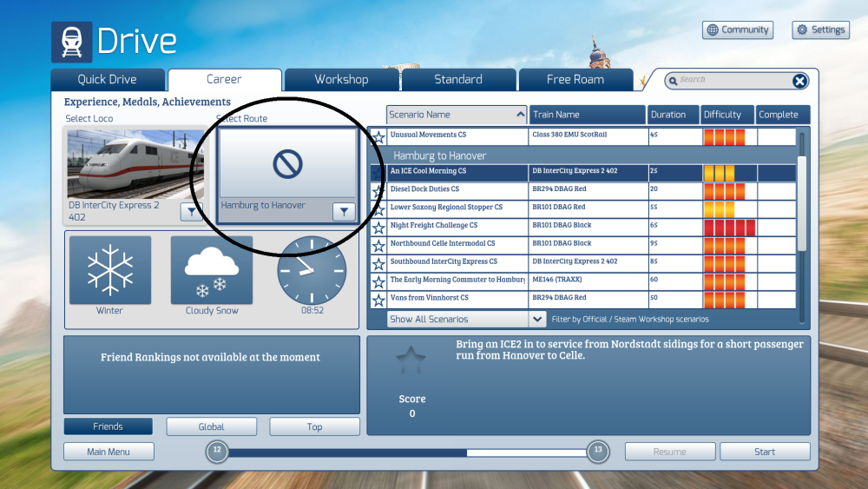
Task: Click the 08:52 clock time icon
Action: [x=312, y=270]
